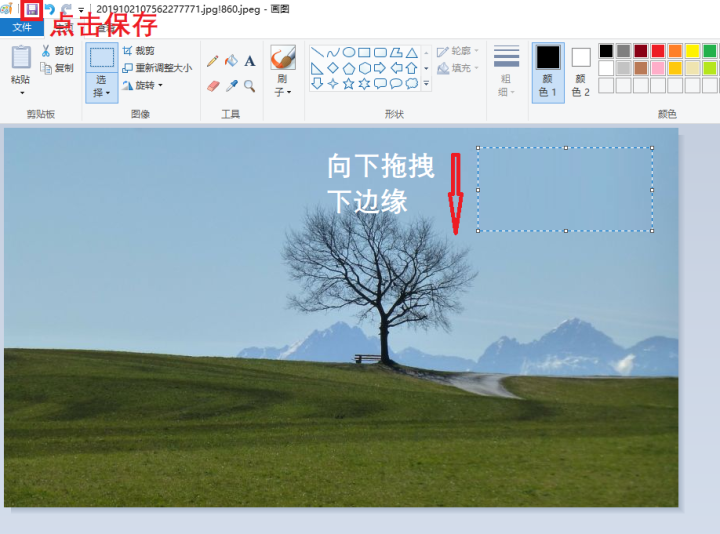Choose the Left arrow shape
720x534 pixels.
[396, 68]
